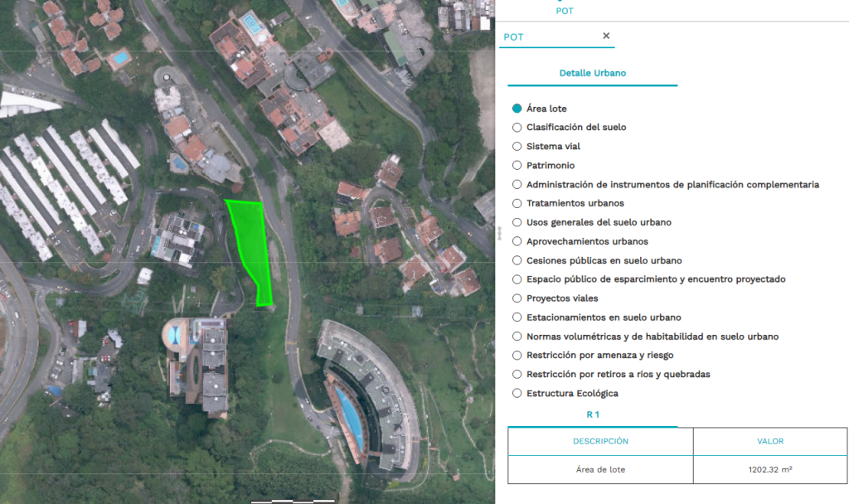Clear the POT search field with X
Image resolution: width=849 pixels, height=504 pixels.
(606, 36)
